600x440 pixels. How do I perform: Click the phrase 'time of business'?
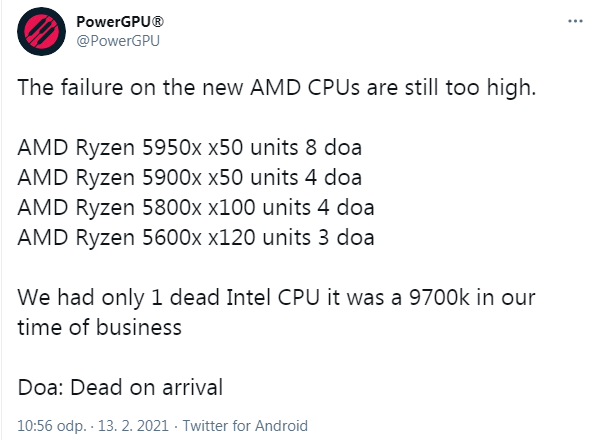tap(99, 328)
